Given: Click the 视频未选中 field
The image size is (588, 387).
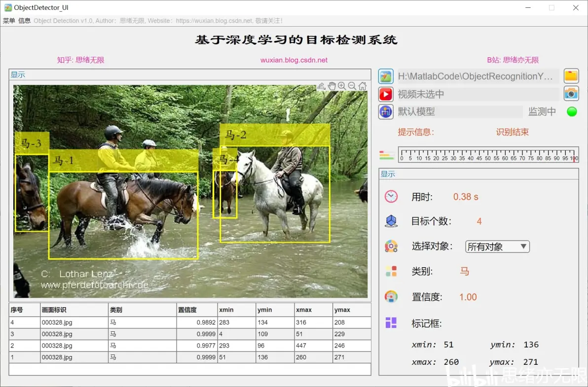Looking at the screenshot, I should (x=478, y=94).
